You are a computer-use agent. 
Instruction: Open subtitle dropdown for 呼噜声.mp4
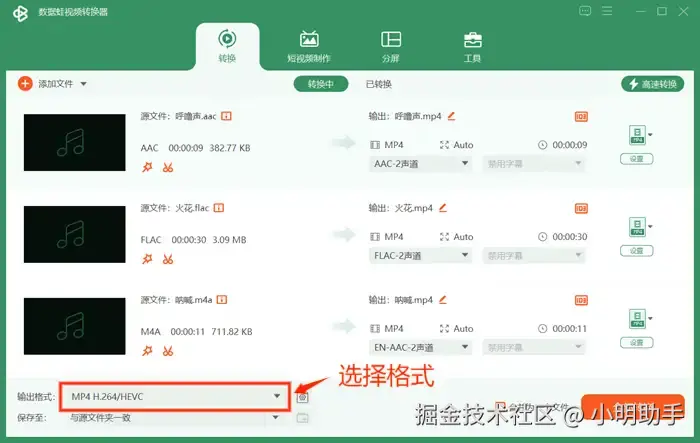tap(534, 164)
